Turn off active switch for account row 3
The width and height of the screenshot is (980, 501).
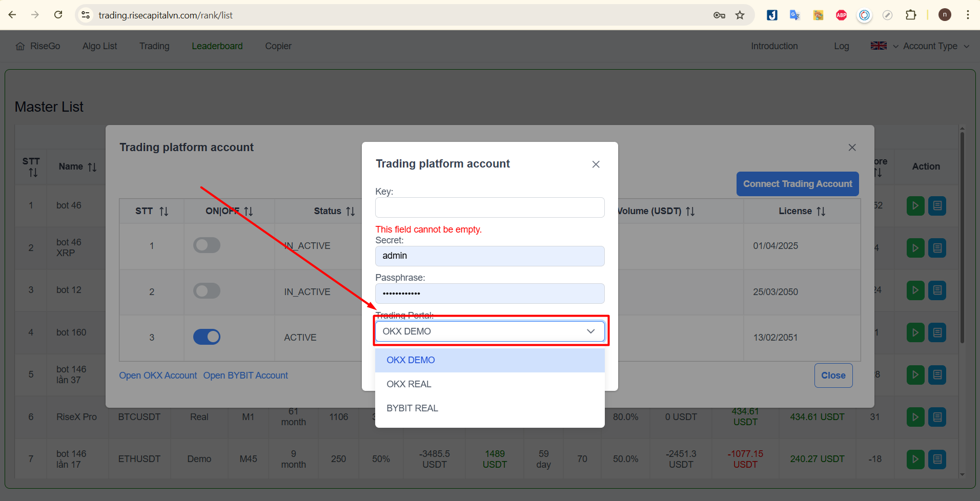click(x=207, y=337)
